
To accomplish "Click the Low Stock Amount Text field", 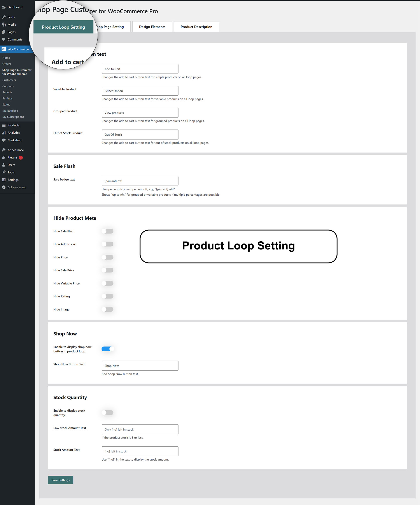I will pos(140,430).
